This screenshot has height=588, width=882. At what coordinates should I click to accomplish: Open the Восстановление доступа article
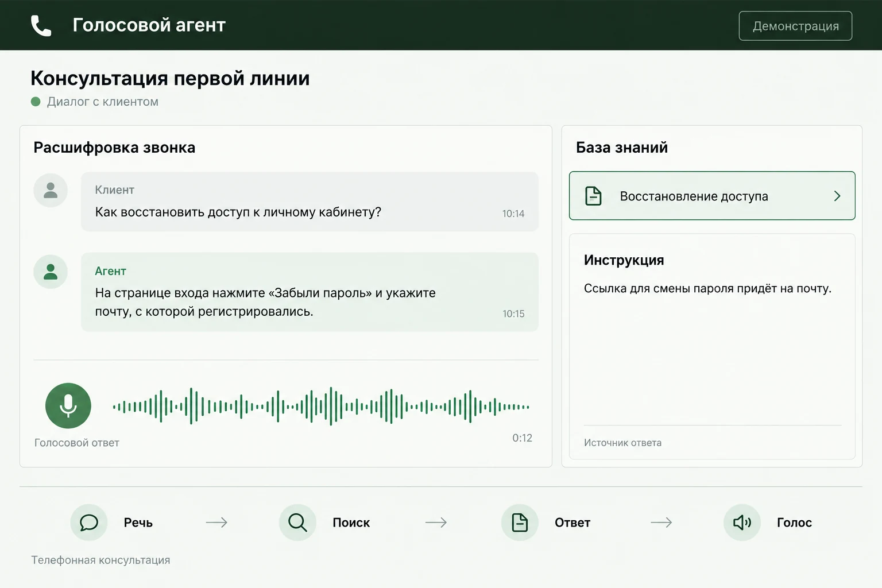[x=712, y=196]
